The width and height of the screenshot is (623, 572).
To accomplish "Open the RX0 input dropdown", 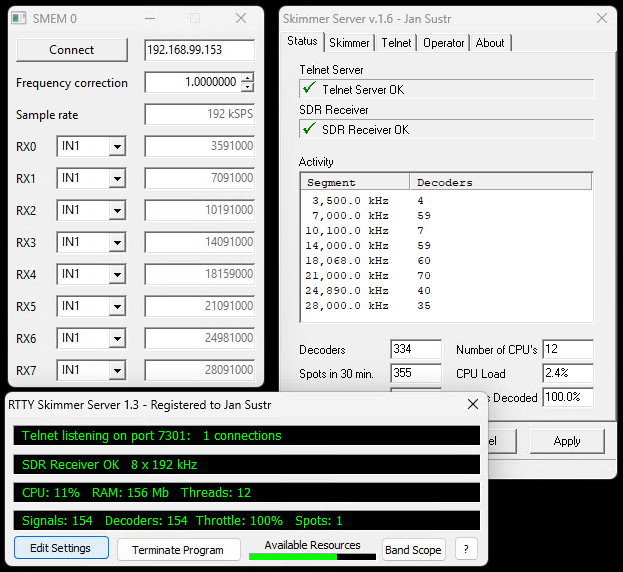I will click(x=117, y=147).
